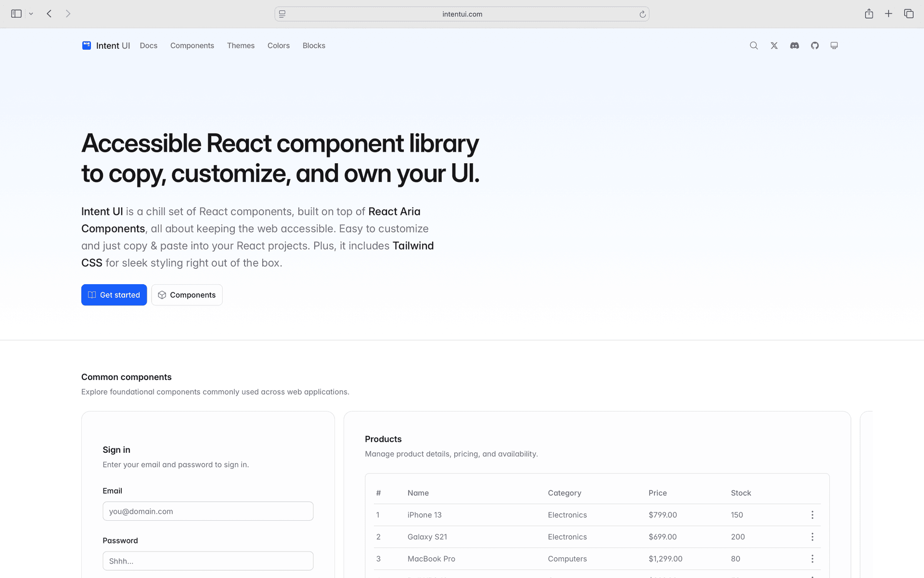Open the Discord icon link

click(x=795, y=45)
